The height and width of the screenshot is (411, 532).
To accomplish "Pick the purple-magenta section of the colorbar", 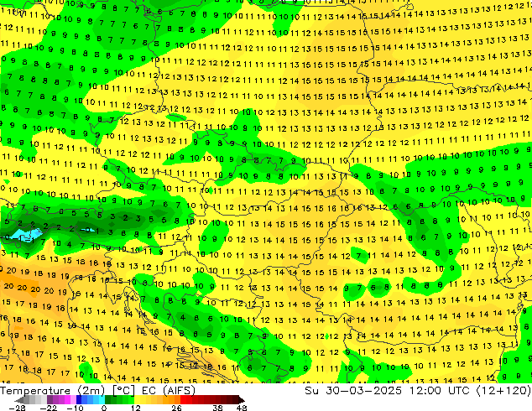I will click(x=61, y=400).
